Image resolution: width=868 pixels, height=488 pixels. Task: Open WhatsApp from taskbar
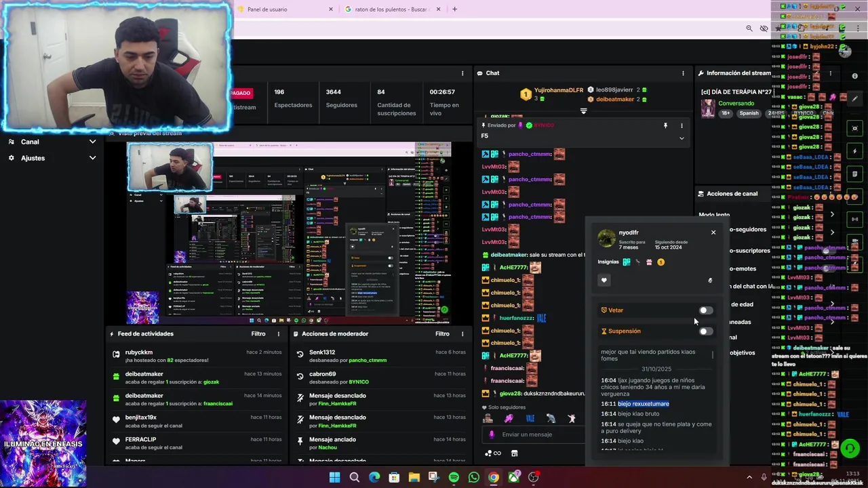point(473,477)
